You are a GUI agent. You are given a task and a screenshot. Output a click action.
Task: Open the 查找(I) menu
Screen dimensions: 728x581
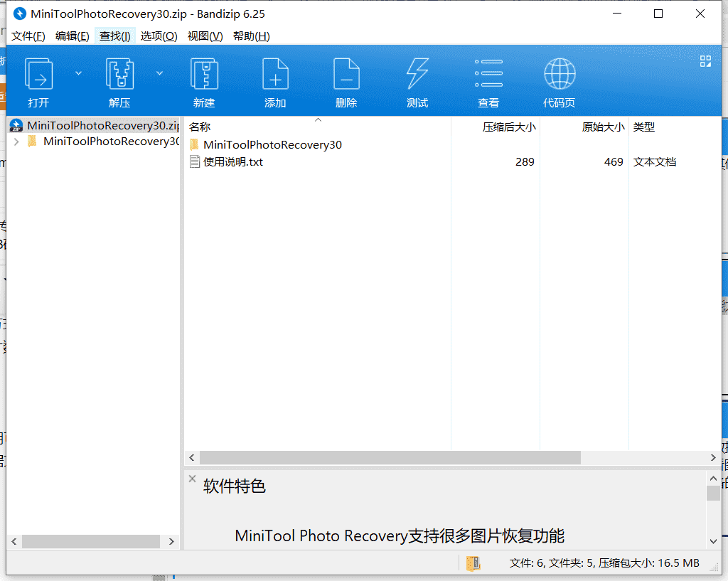click(114, 36)
